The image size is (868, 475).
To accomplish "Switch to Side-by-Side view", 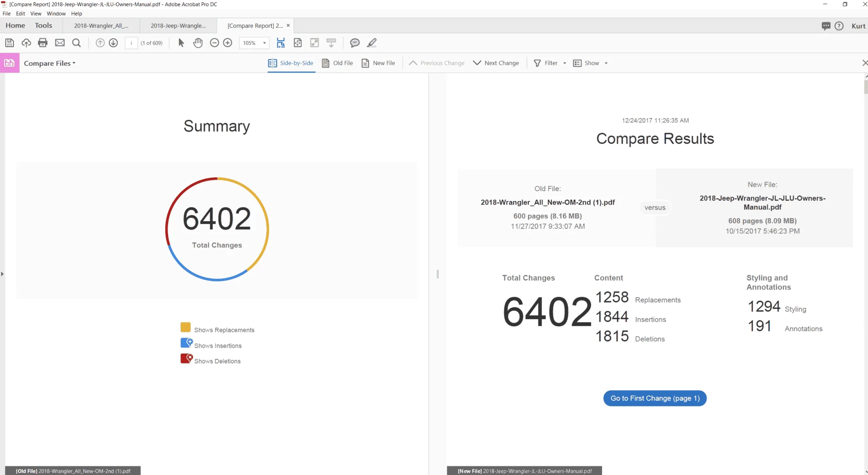I will [x=291, y=63].
